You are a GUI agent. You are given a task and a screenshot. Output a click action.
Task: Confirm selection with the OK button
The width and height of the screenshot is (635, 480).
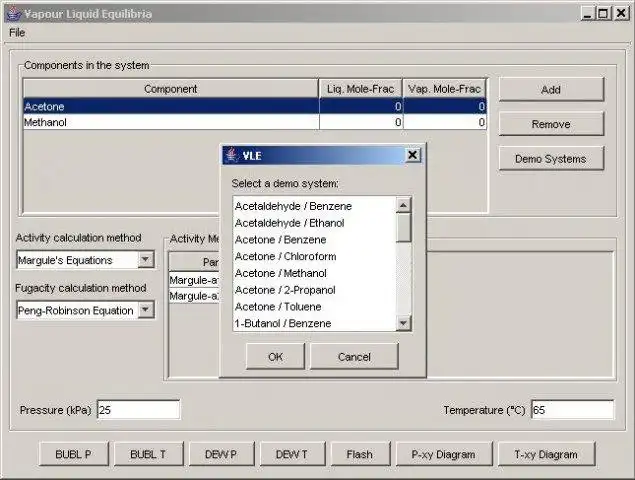275,356
